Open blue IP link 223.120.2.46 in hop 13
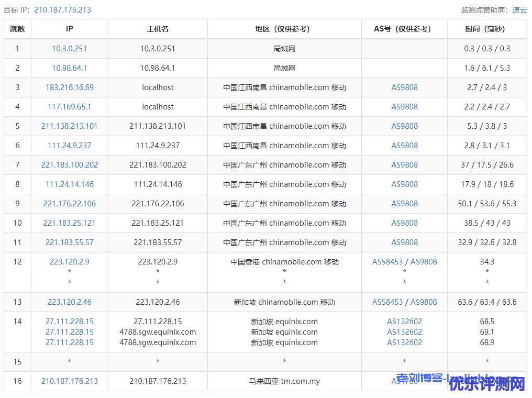This screenshot has height=398, width=532. point(69,302)
